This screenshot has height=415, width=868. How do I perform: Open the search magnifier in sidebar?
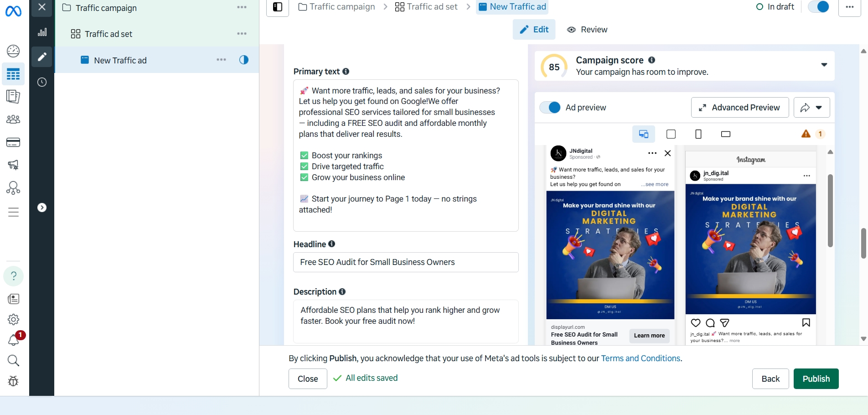(x=13, y=361)
